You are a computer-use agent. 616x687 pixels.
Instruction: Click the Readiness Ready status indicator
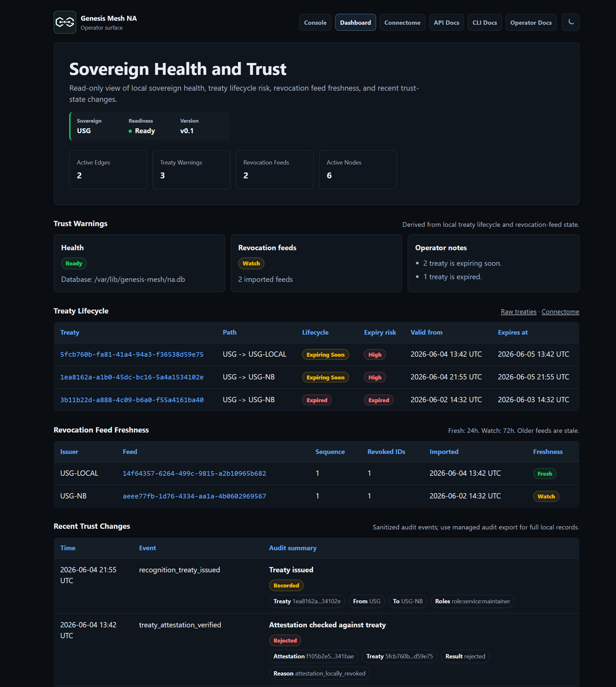[142, 131]
